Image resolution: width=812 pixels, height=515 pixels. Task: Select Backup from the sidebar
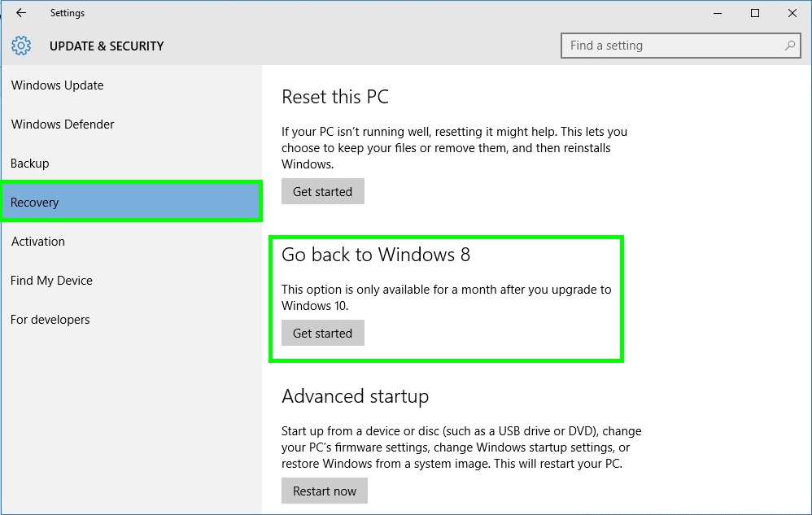pyautogui.click(x=29, y=163)
